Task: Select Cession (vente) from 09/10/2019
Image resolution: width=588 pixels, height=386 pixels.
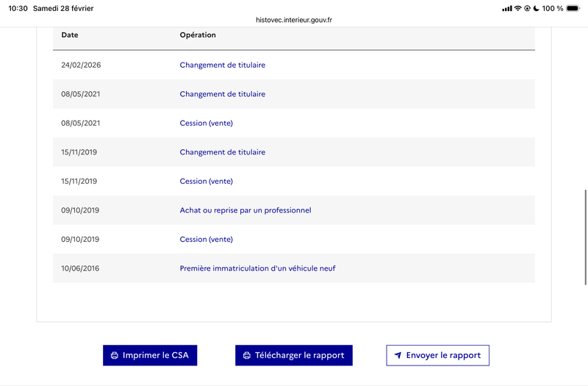Action: [x=206, y=240]
